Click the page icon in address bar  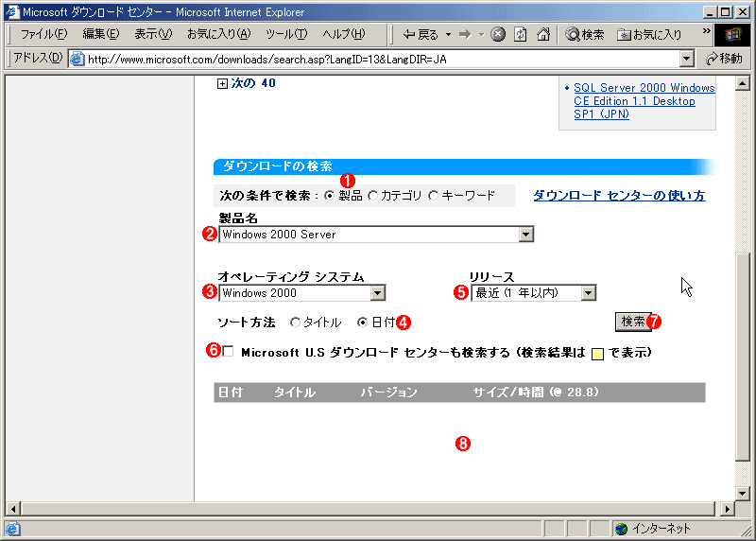click(77, 59)
